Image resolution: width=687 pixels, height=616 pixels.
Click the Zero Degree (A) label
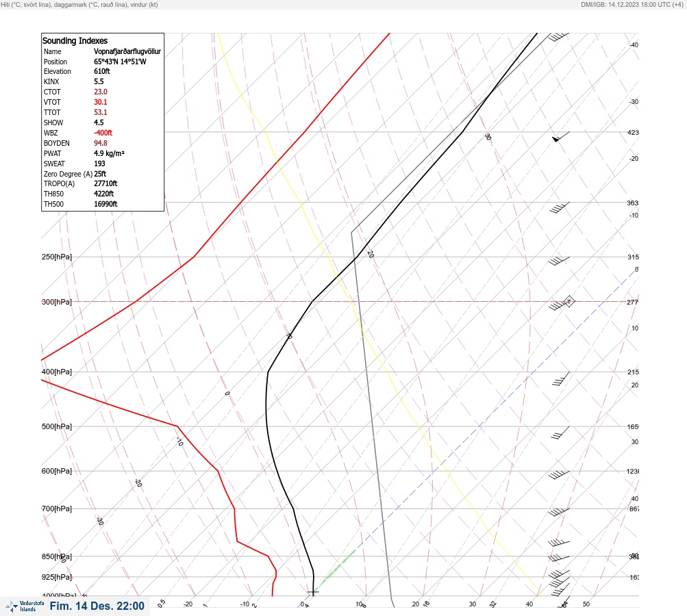pos(68,174)
